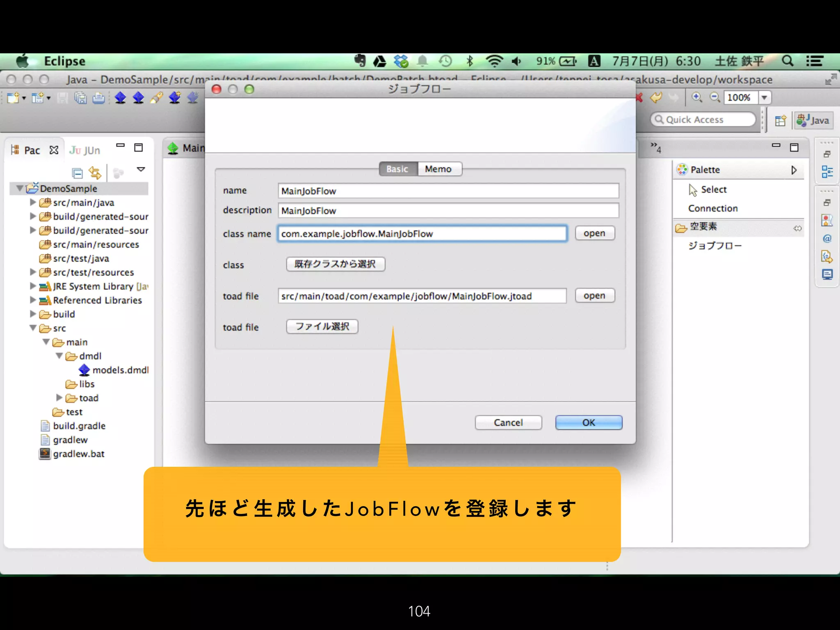840x630 pixels.
Task: Click the Zoom In magnifier icon
Action: [697, 97]
